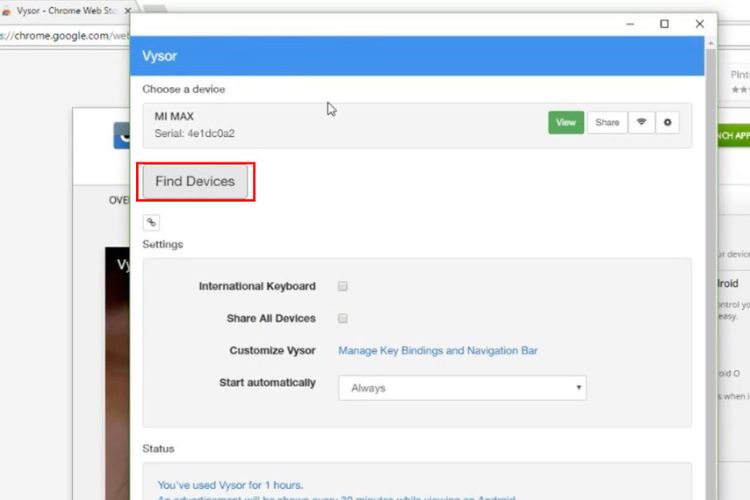Click the 'Start automatically' label
The height and width of the screenshot is (500, 750).
(267, 383)
